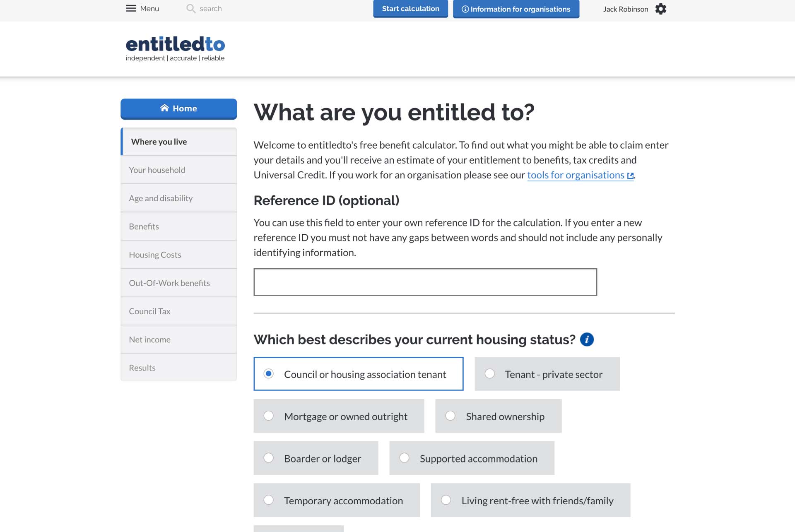Open the settings gear beside Jack Robinson
The image size is (795, 532).
coord(661,9)
